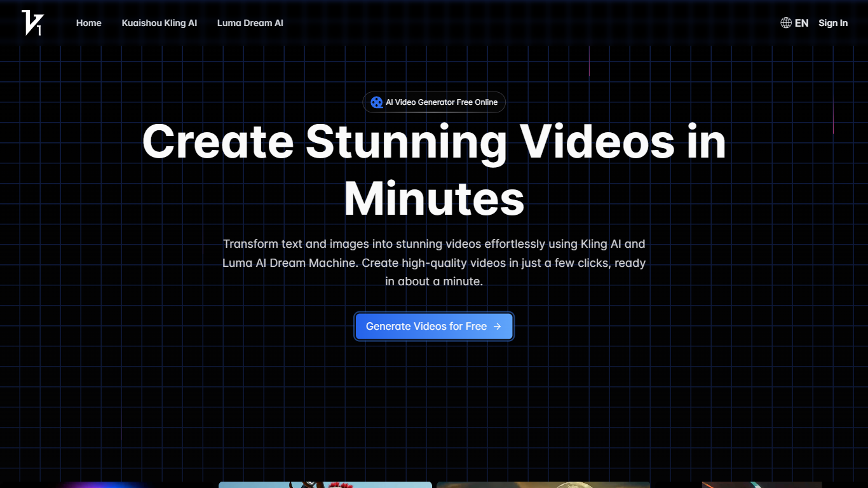
Task: Click the V1 site logo
Action: 32,23
